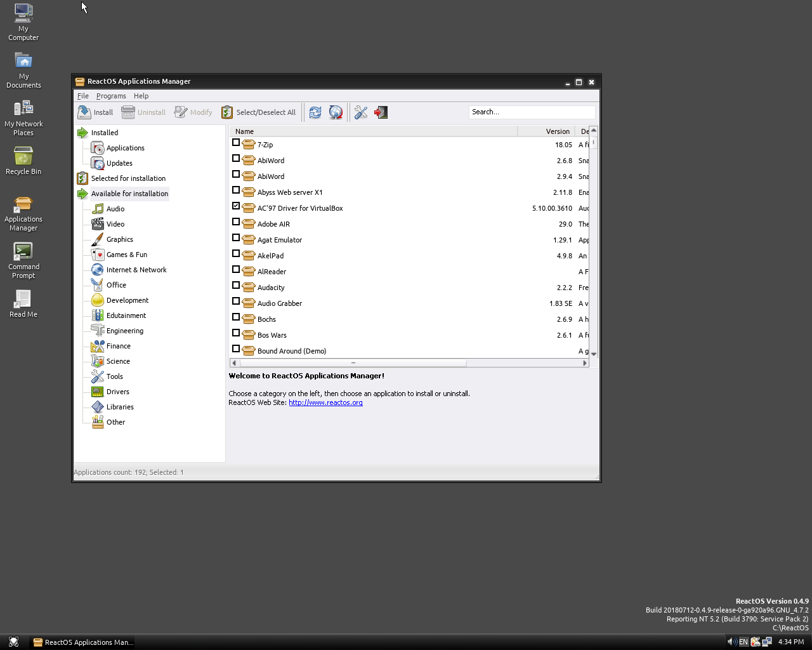Uncheck AC'97 Driver for VirtualBox checkbox
This screenshot has height=650, width=812.
pos(236,206)
